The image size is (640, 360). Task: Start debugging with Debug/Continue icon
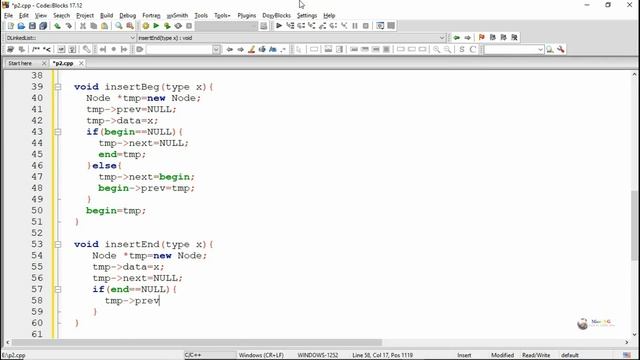tap(279, 26)
